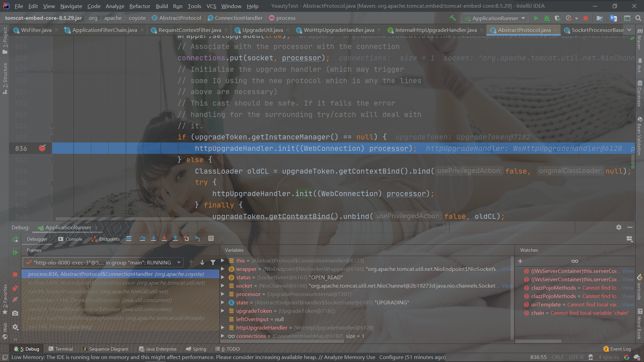Screen dimensions: 644x362
Task: Expand the httpUpgradeHandler variable node
Action: tap(222, 327)
